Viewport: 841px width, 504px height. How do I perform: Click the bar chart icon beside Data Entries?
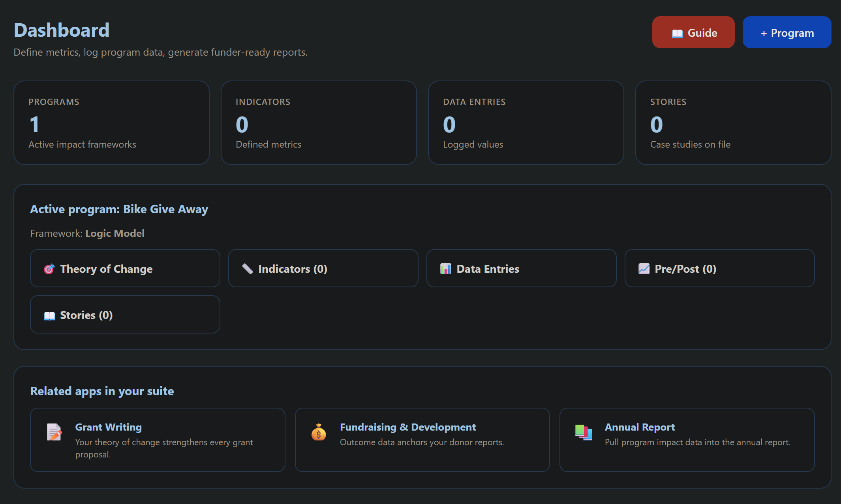click(x=446, y=269)
